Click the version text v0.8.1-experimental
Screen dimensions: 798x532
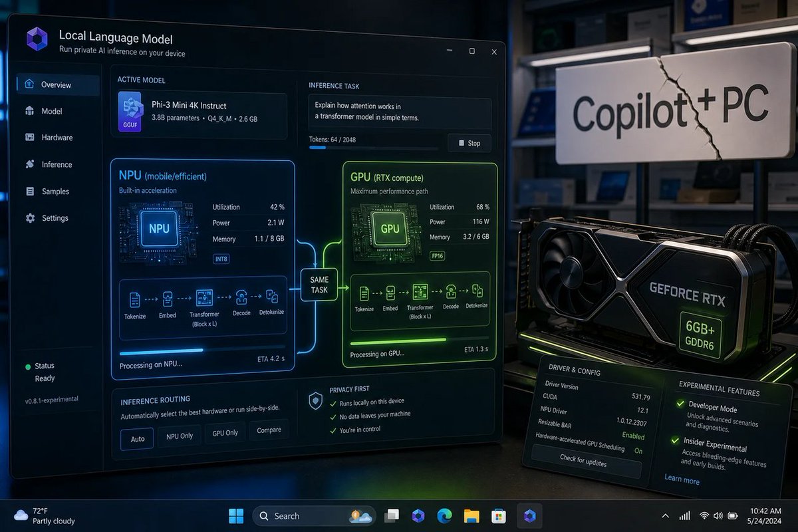[x=52, y=400]
